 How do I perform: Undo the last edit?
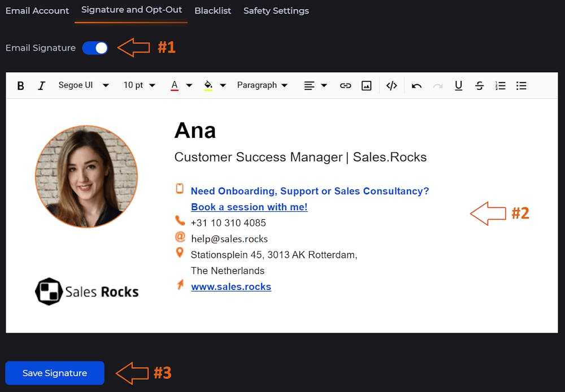(417, 86)
